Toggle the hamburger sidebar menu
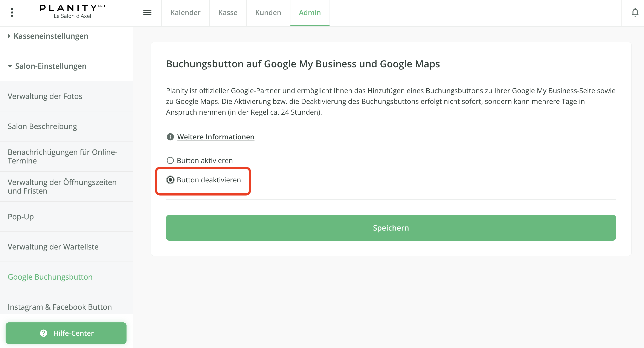644x348 pixels. point(147,12)
